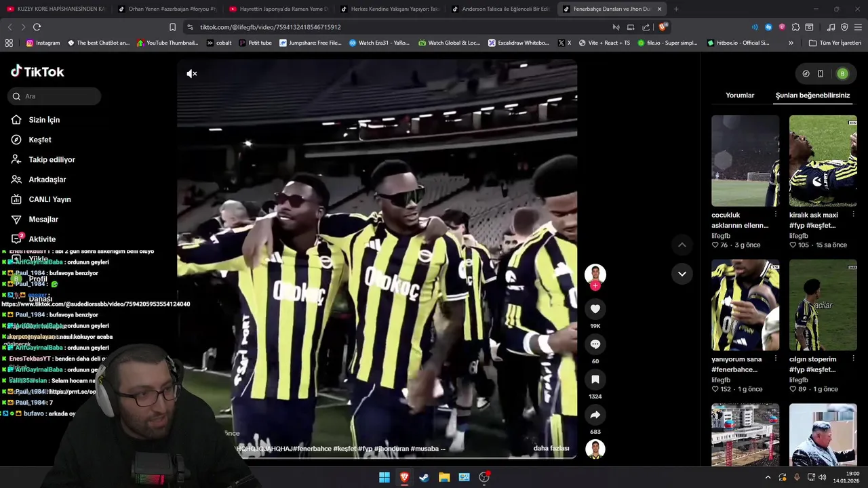Image resolution: width=868 pixels, height=488 pixels.
Task: Unmute the TikTok video sound
Action: coord(192,74)
